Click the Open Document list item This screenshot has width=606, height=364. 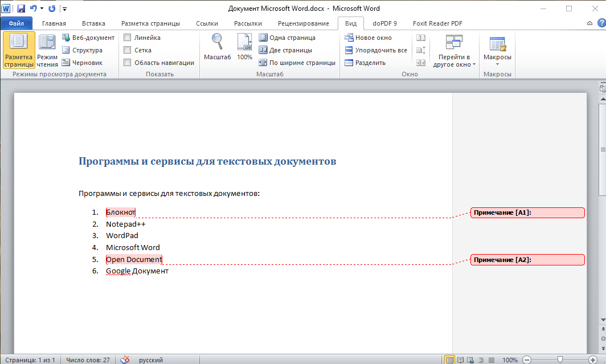click(x=134, y=259)
